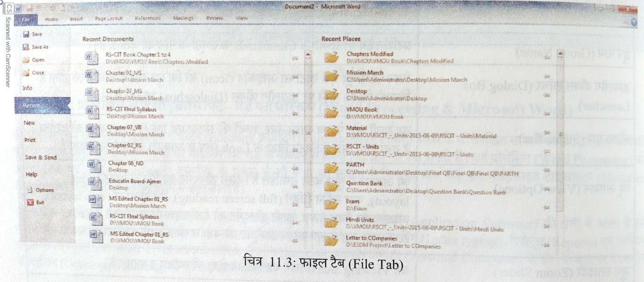The image size is (644, 282).
Task: Open VMOU Book folder icon
Action: click(332, 113)
